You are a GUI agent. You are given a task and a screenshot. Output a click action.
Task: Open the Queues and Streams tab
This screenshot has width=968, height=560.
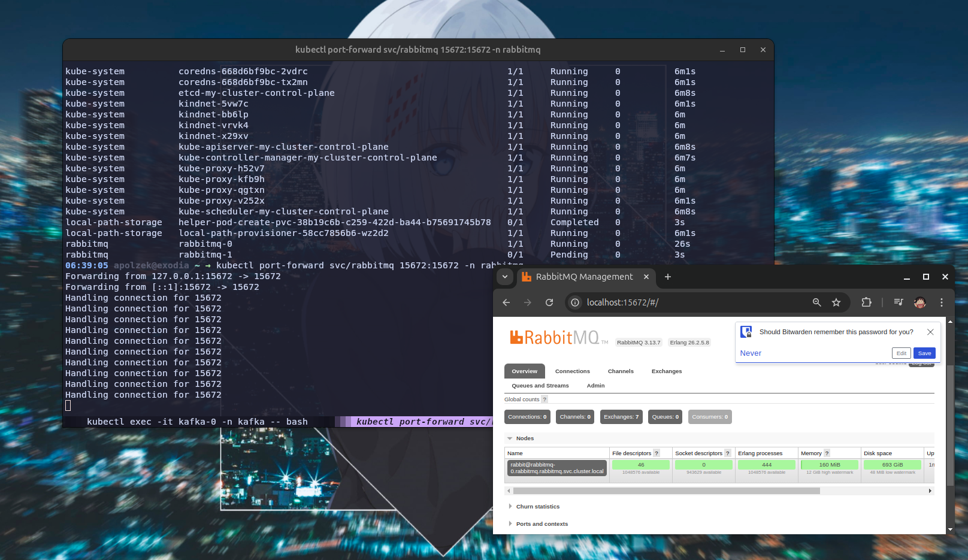pos(540,386)
